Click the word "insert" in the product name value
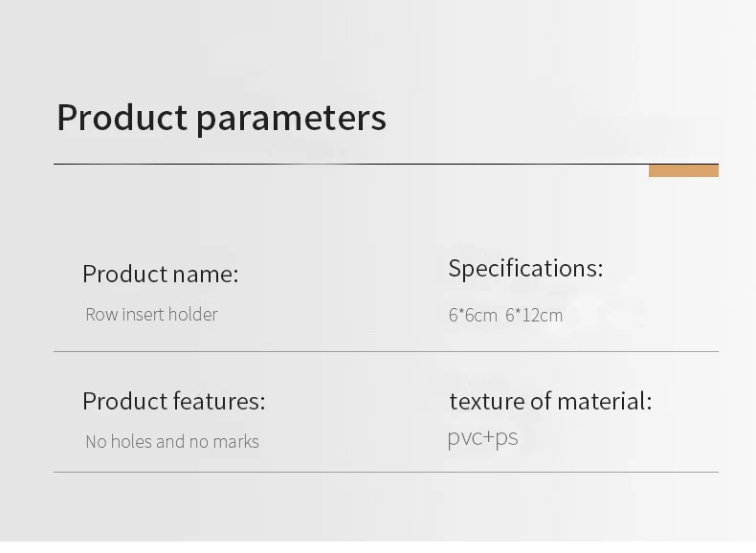 point(144,314)
